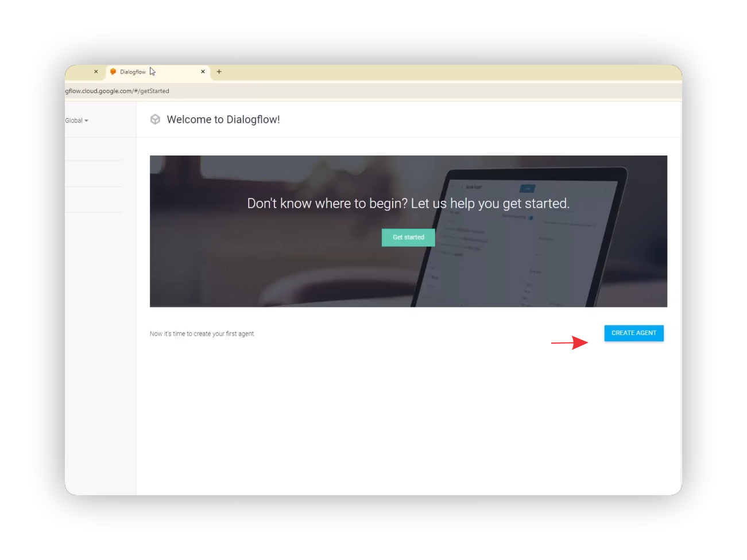Click the Welcome to Dialogflow! heading
The height and width of the screenshot is (560, 747).
click(x=223, y=119)
